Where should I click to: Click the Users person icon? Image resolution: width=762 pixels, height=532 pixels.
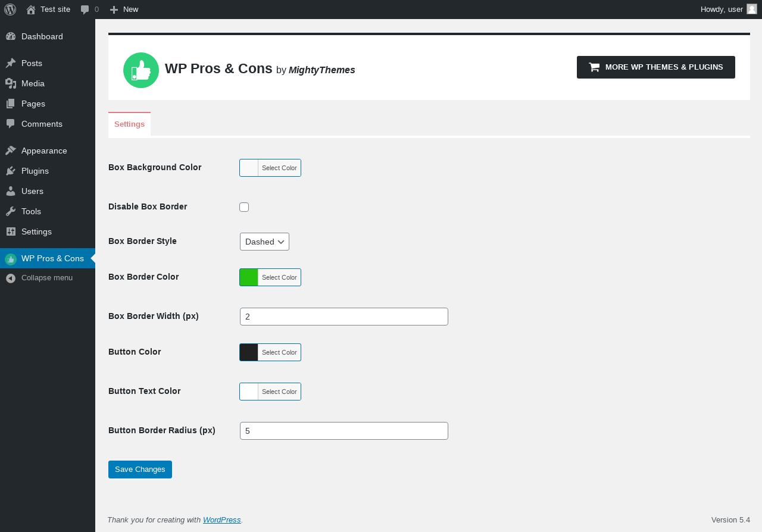(x=11, y=191)
